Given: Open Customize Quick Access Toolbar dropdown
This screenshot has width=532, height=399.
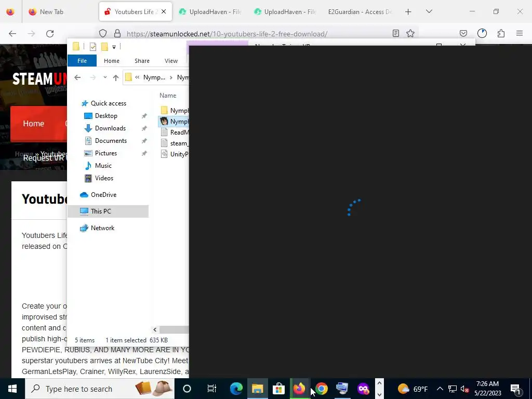Looking at the screenshot, I should tap(114, 47).
